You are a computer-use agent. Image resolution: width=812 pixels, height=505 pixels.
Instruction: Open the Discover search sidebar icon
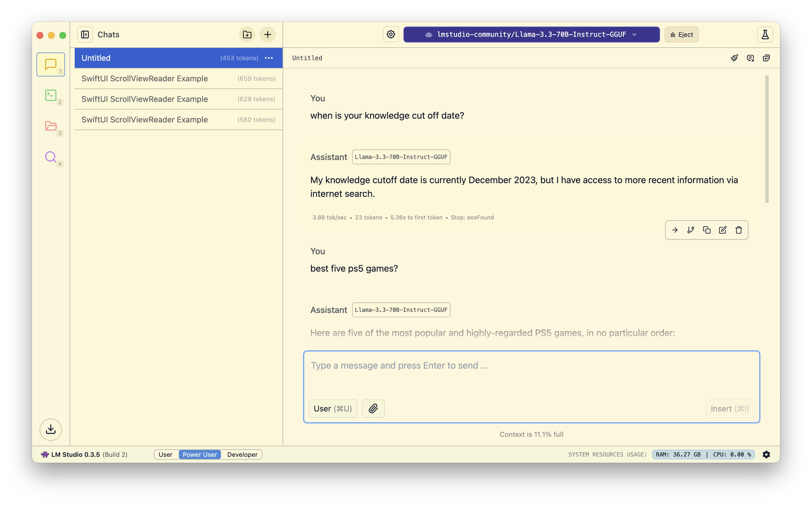pyautogui.click(x=51, y=157)
